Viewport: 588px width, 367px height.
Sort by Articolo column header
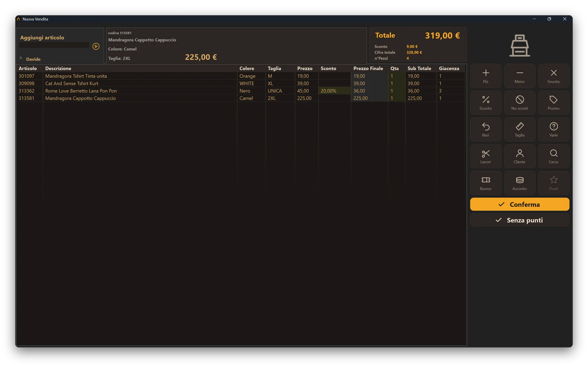[28, 68]
